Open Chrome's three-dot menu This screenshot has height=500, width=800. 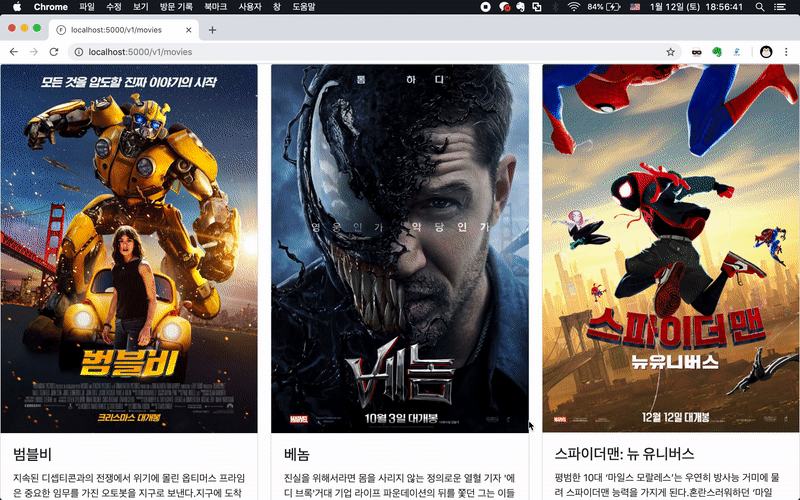786,52
